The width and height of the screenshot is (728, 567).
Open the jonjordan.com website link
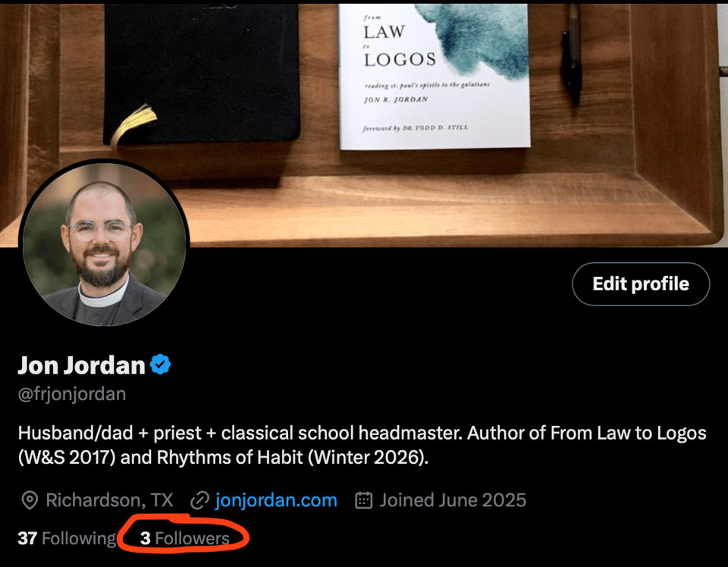tap(276, 500)
